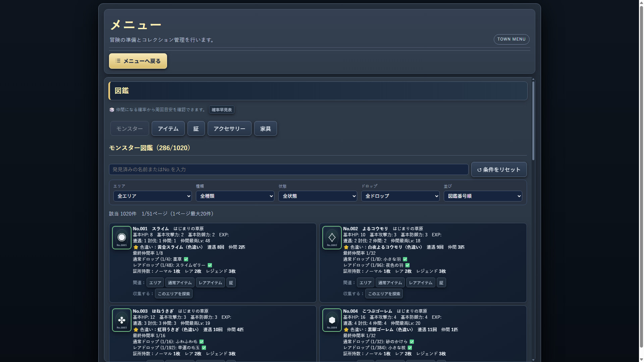This screenshot has height=362, width=644.
Task: Focus the monster name or No. search field
Action: coord(288,169)
